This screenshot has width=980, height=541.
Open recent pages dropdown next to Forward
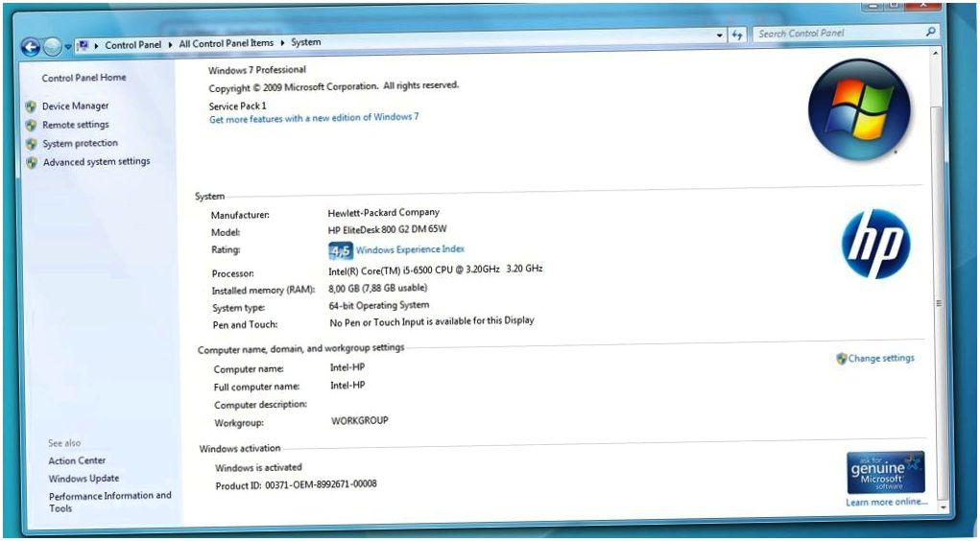67,47
